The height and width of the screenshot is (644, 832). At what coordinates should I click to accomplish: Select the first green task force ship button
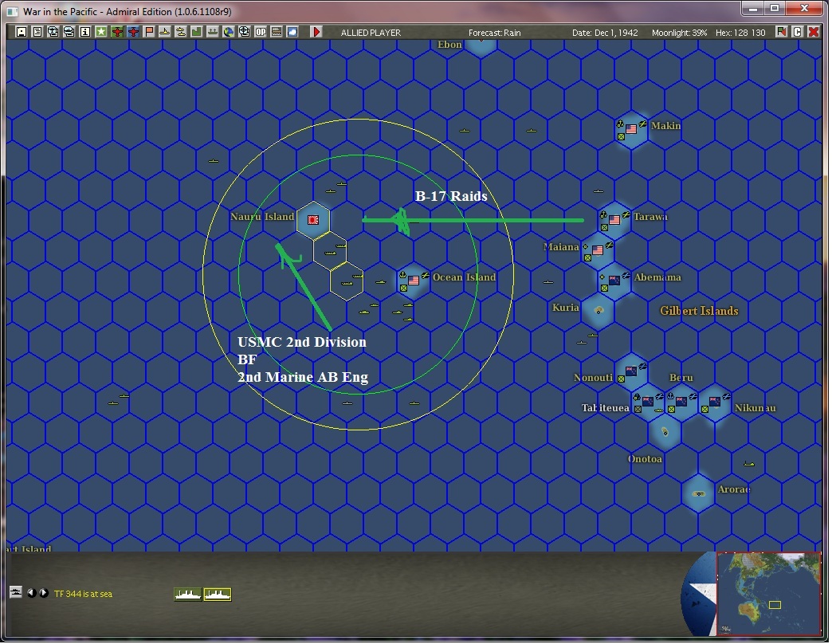tap(188, 594)
